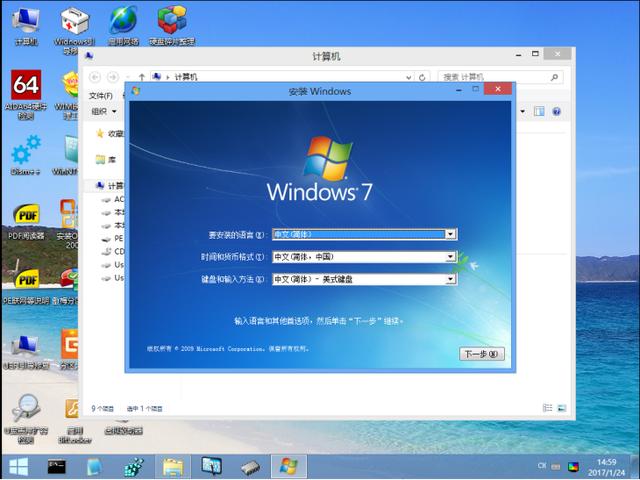This screenshot has height=480, width=640.
Task: Open the monitor display taskbar icon
Action: pos(212,466)
